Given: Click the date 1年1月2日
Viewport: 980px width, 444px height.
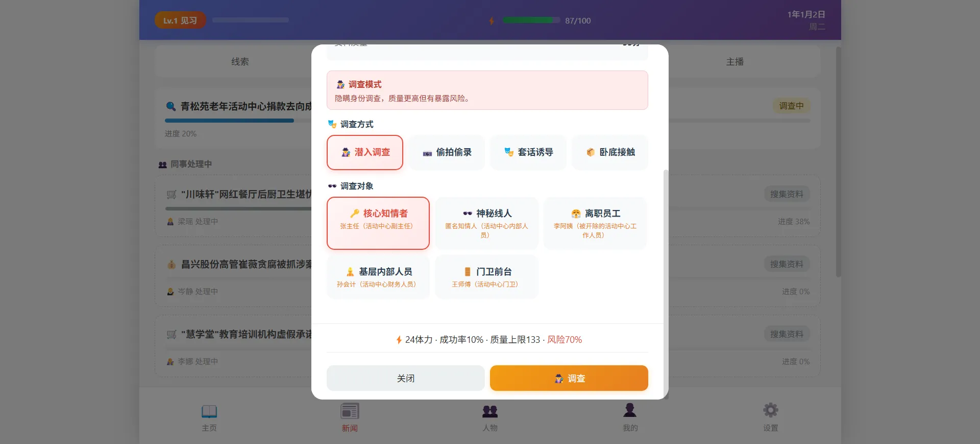Looking at the screenshot, I should coord(806,14).
